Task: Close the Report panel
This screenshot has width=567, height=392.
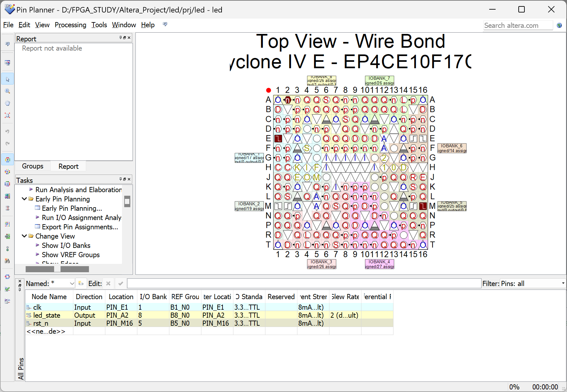Action: [129, 37]
